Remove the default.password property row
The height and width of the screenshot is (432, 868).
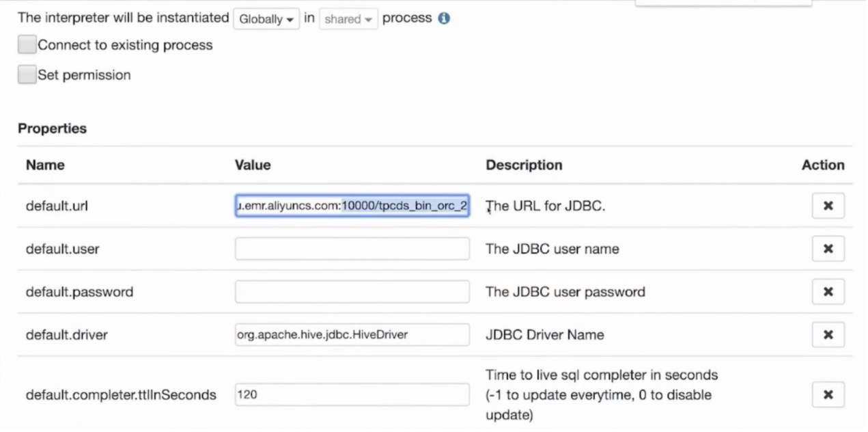pyautogui.click(x=828, y=291)
